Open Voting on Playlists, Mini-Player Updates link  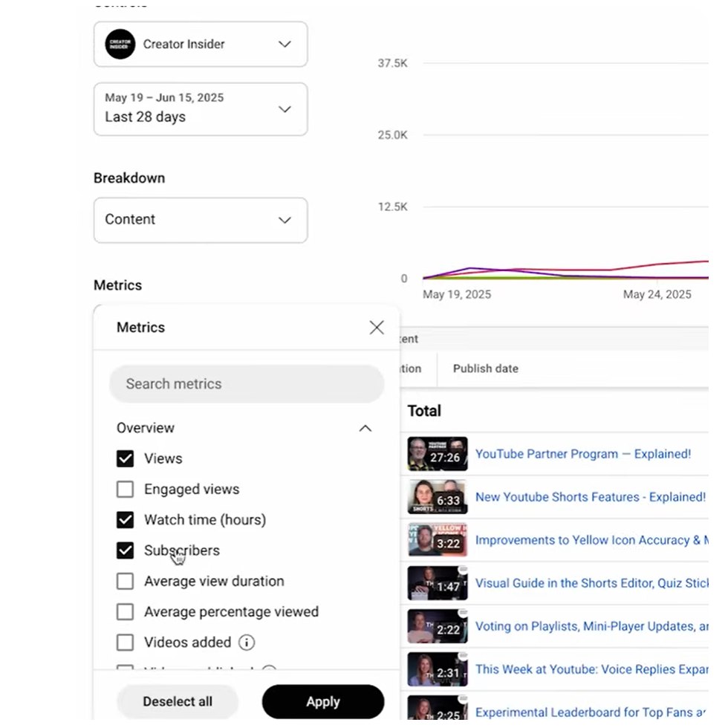tap(592, 627)
